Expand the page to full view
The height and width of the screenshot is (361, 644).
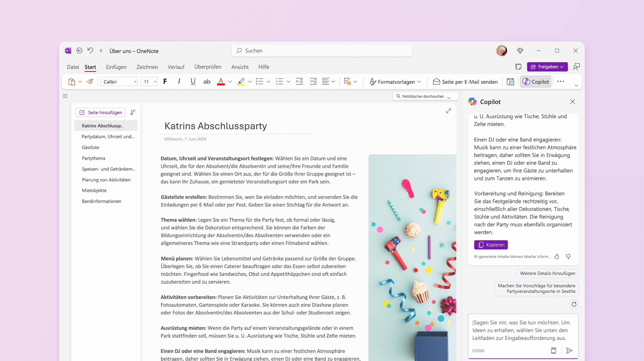[448, 111]
